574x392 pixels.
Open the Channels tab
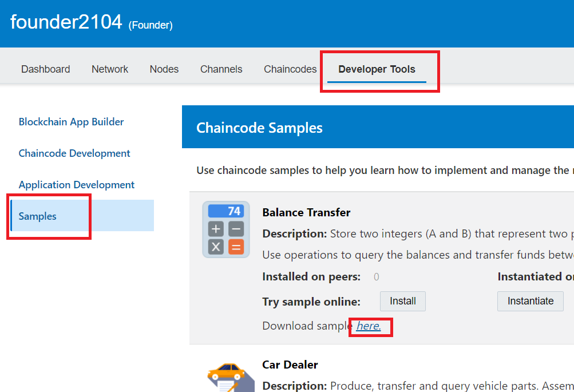click(221, 69)
